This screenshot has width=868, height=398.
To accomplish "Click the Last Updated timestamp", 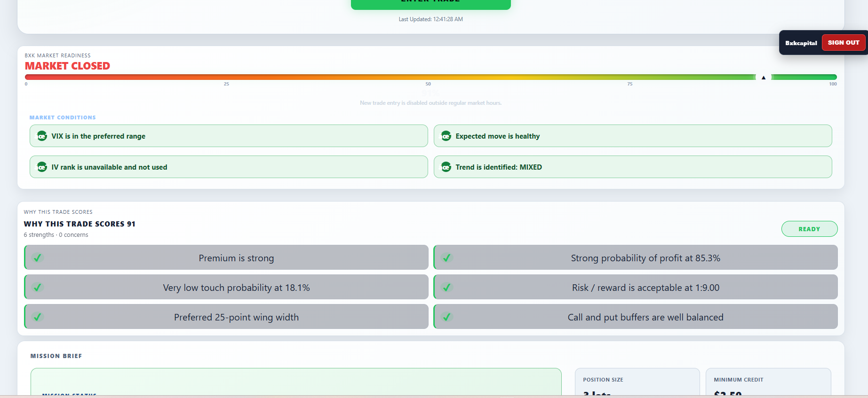I will (430, 19).
